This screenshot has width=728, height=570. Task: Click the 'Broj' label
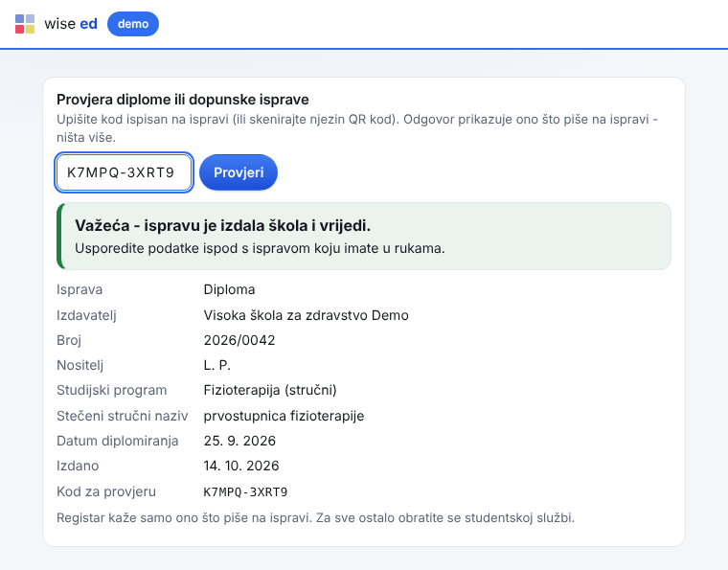click(69, 340)
